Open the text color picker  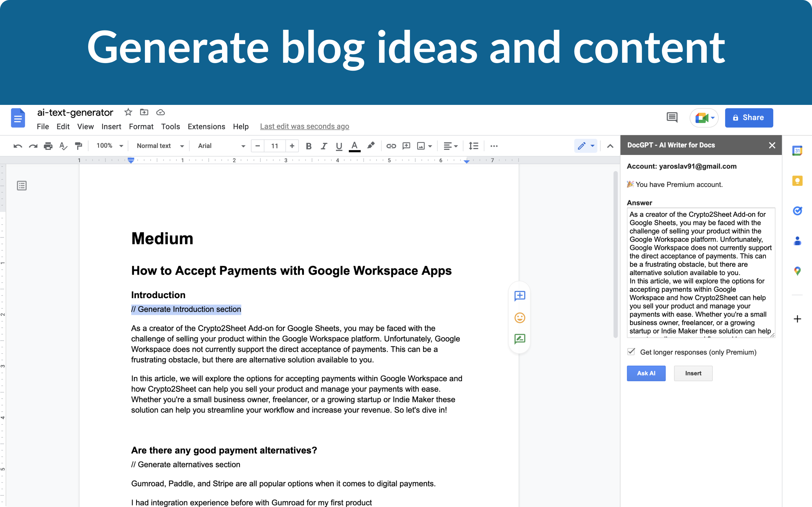[x=354, y=146]
